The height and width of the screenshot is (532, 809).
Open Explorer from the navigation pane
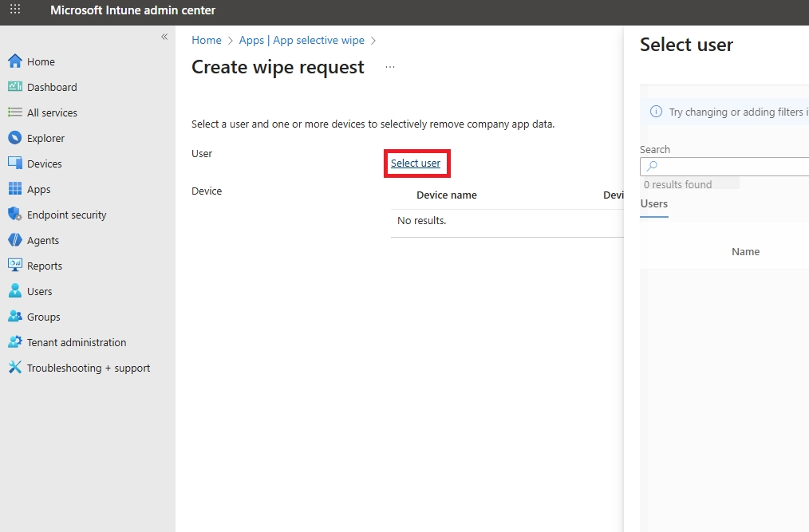point(44,138)
